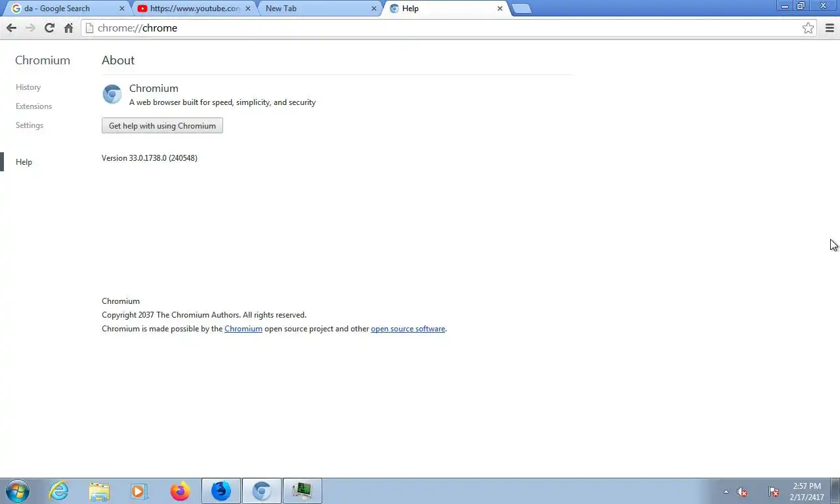Click 'Get help with using Chromium' button
The image size is (840, 504).
click(x=162, y=126)
